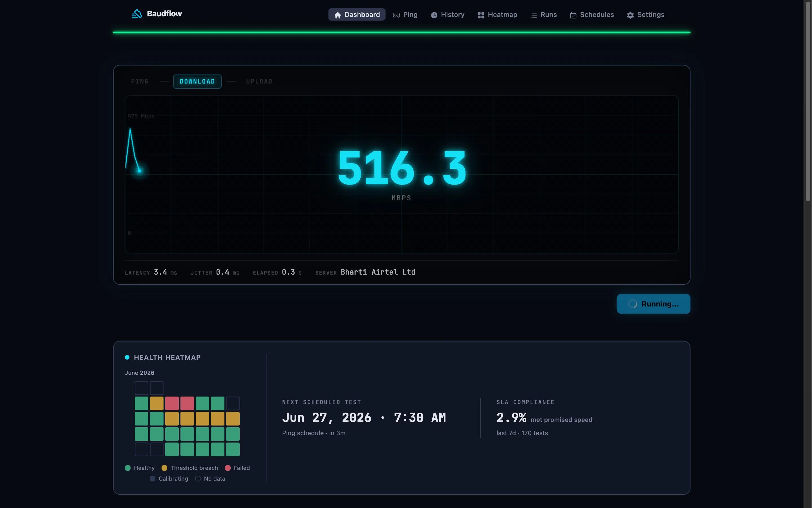Click the Ping schedule · in 3m text
The height and width of the screenshot is (508, 812).
coord(314,433)
